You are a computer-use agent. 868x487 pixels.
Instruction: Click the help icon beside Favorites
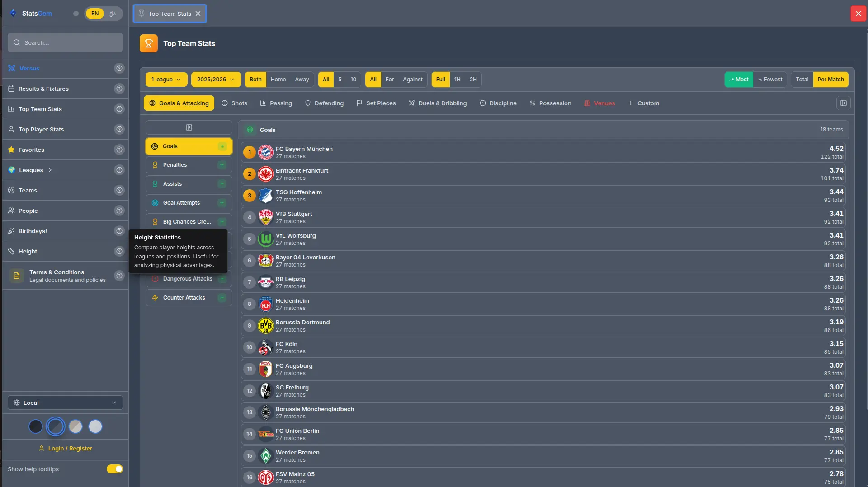coord(119,150)
